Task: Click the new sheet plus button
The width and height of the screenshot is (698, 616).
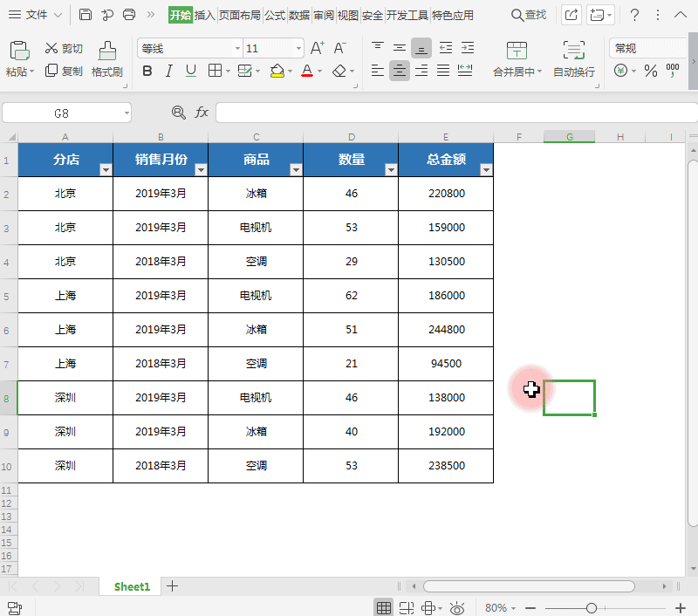Action: tap(172, 585)
